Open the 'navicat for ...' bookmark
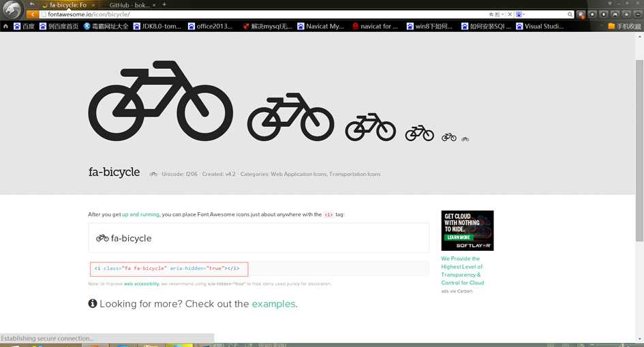This screenshot has width=644, height=347. (375, 27)
